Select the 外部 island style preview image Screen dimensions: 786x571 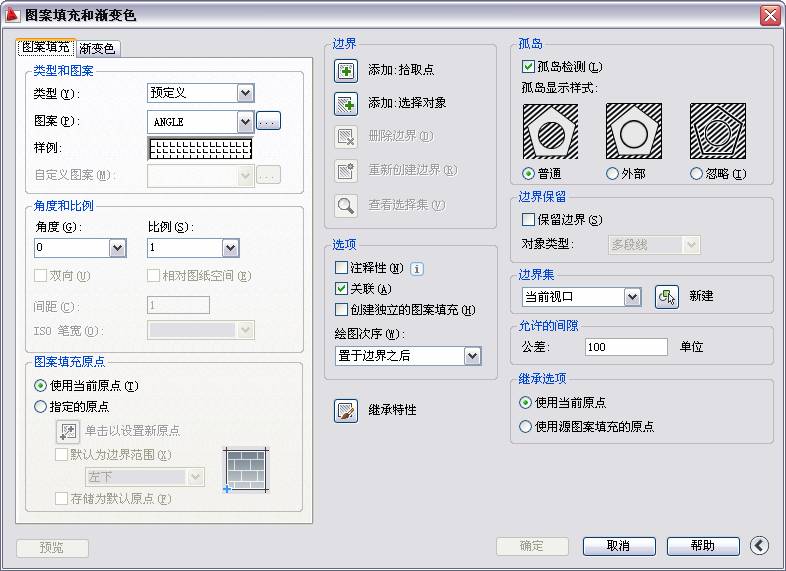(634, 131)
